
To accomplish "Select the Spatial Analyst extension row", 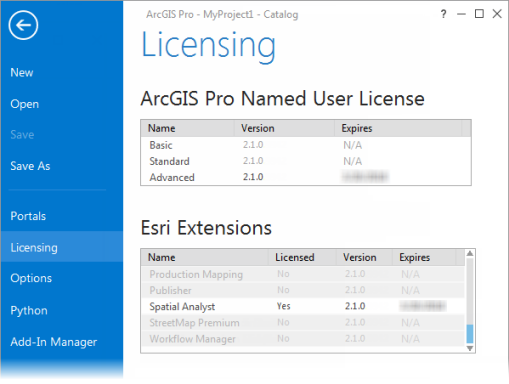I will pos(303,306).
